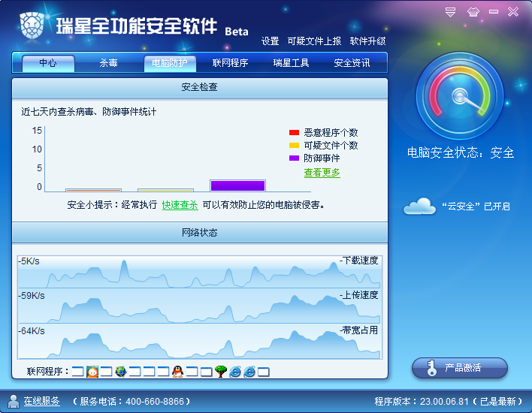Click the yellow 可疑文件个数 legend swatch
The height and width of the screenshot is (413, 532).
click(294, 146)
